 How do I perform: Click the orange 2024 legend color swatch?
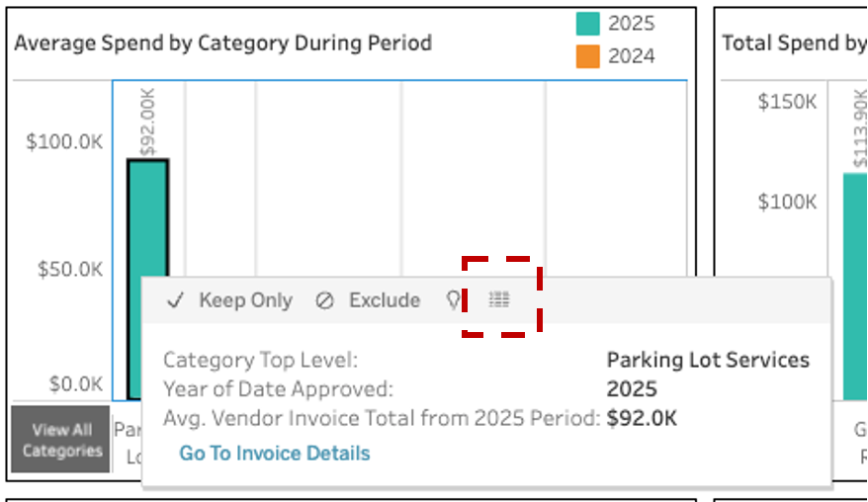pyautogui.click(x=588, y=56)
